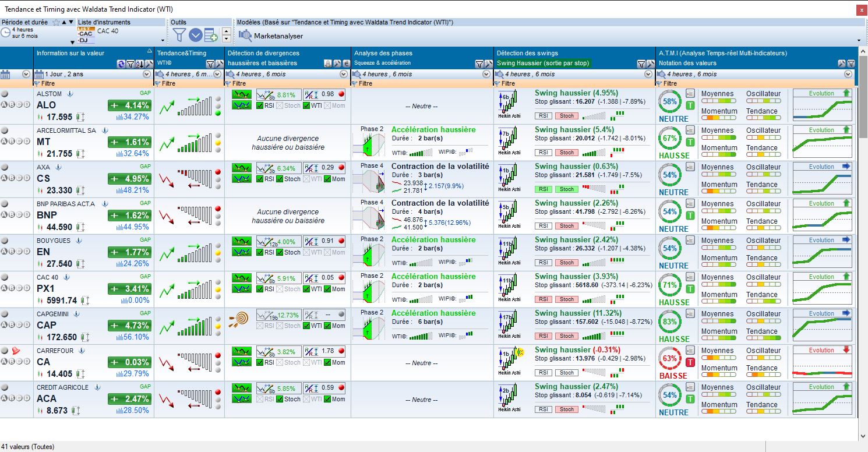Toggle the Stoch checkbox in the AXA row
868x452 pixels.
pos(280,179)
